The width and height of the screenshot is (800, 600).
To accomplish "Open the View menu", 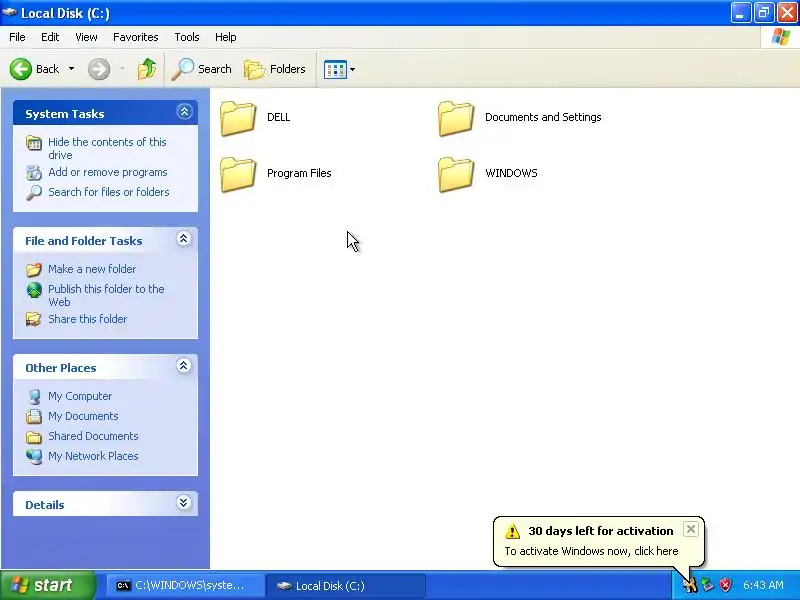I will coord(86,37).
